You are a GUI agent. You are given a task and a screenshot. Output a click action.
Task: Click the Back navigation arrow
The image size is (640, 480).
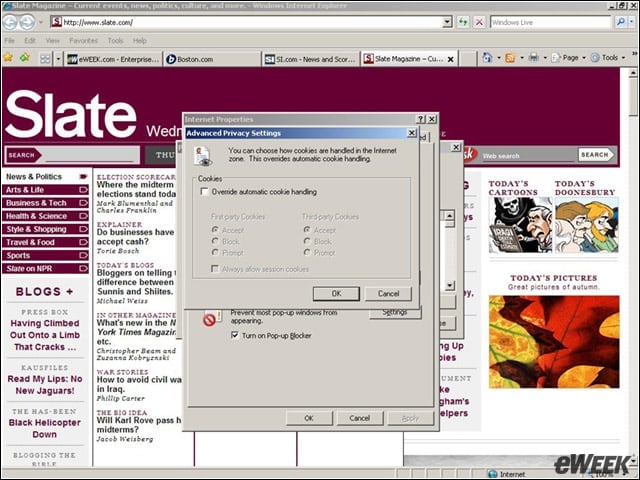pyautogui.click(x=10, y=22)
